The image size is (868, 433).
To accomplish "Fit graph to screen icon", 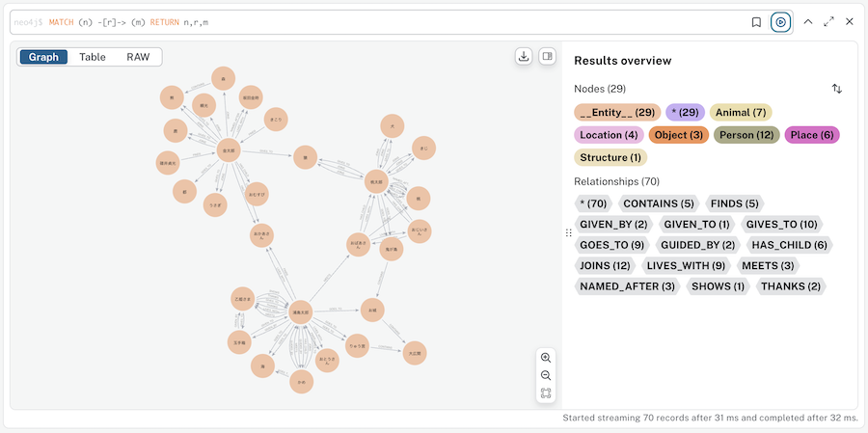I will point(546,393).
